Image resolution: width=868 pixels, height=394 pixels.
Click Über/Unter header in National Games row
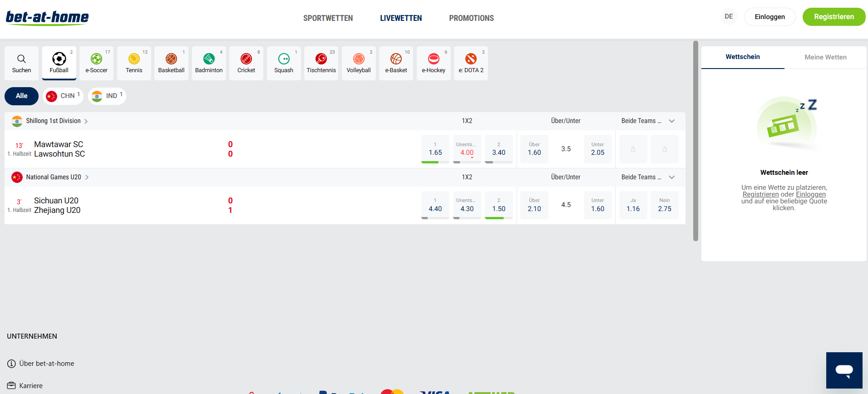[566, 177]
